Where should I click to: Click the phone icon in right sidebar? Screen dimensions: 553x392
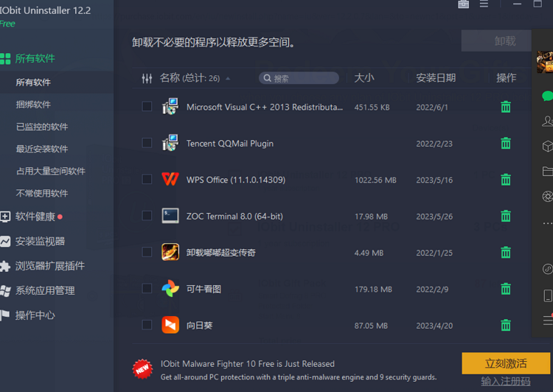click(548, 295)
